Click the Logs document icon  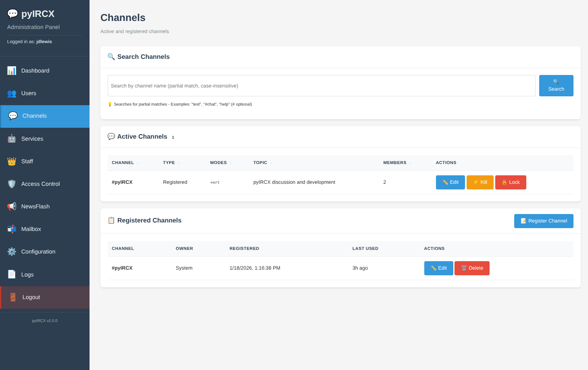[11, 274]
